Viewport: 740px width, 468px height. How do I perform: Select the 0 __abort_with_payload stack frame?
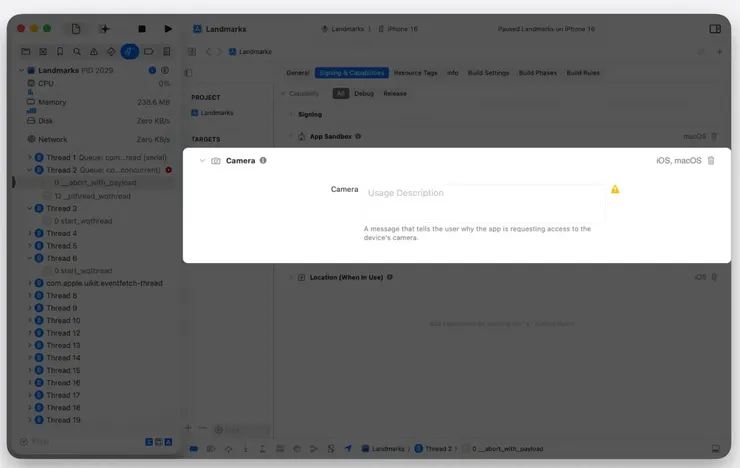coord(95,183)
